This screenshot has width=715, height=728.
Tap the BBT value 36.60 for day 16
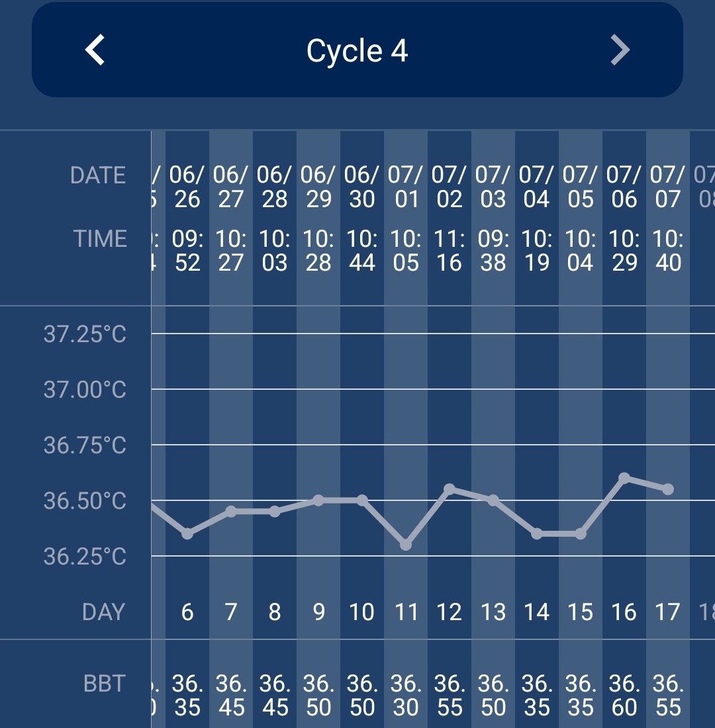(x=624, y=695)
